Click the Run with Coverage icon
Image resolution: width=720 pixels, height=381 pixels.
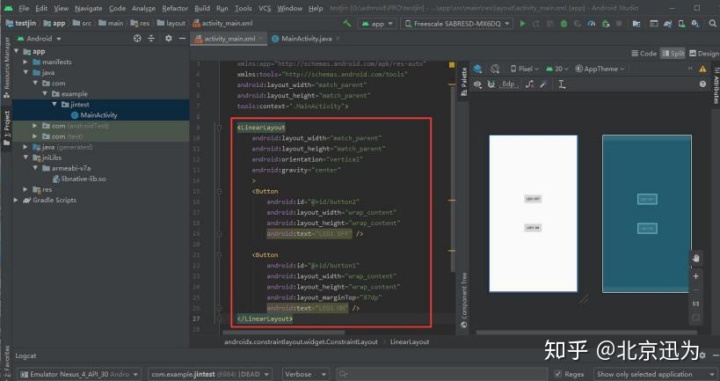pyautogui.click(x=578, y=23)
